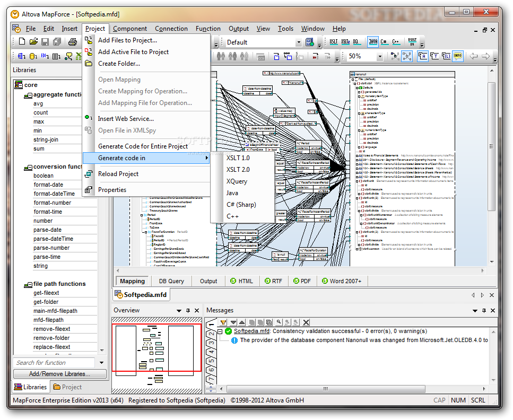Clear messages with the X icon
This screenshot has width=513, height=420.
coord(306,322)
